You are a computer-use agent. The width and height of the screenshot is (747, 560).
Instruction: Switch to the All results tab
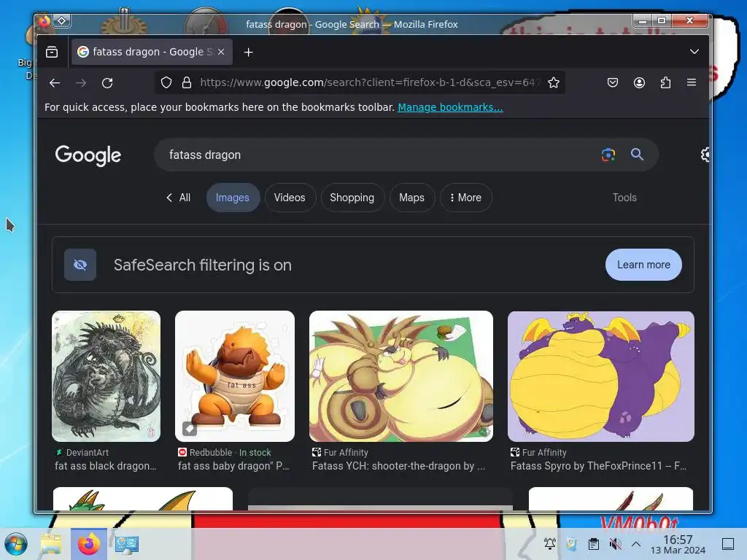[178, 198]
